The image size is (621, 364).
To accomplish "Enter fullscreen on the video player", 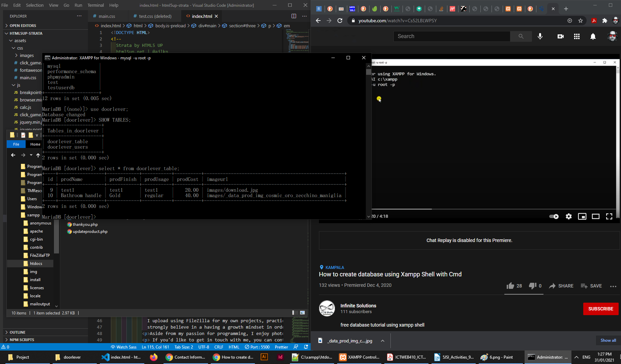I will (609, 216).
